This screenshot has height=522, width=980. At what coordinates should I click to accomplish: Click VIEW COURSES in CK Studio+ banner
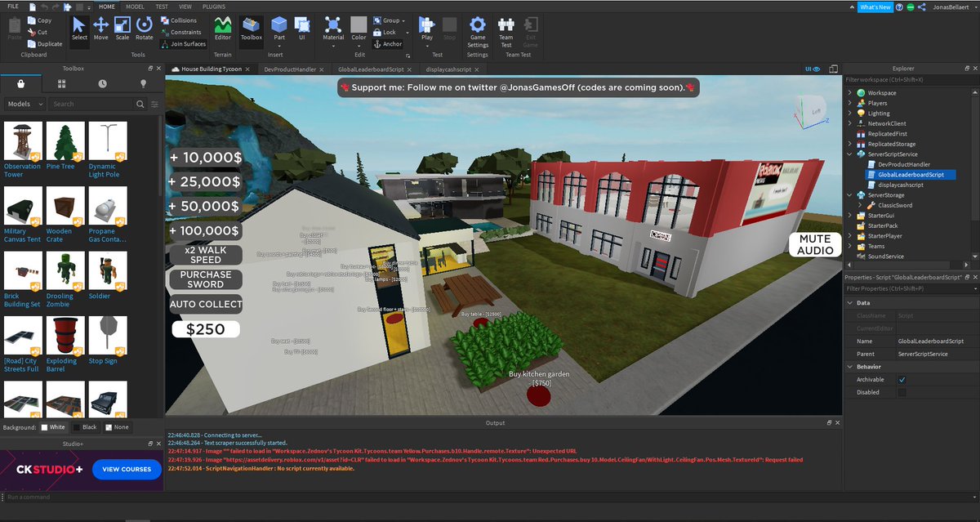point(127,469)
